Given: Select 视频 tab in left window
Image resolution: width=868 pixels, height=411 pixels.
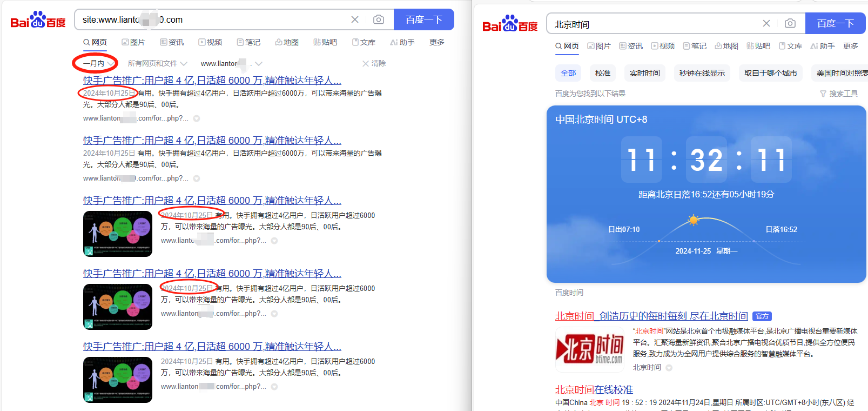Looking at the screenshot, I should [210, 42].
